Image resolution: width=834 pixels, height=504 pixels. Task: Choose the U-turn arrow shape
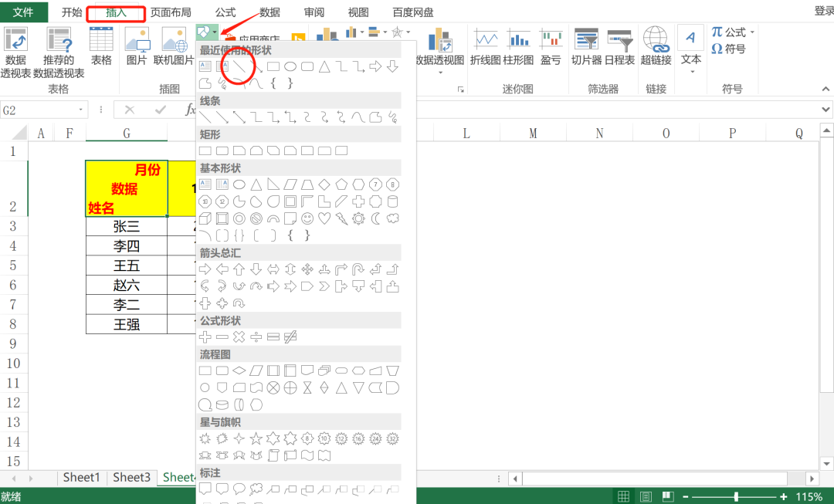pyautogui.click(x=358, y=269)
